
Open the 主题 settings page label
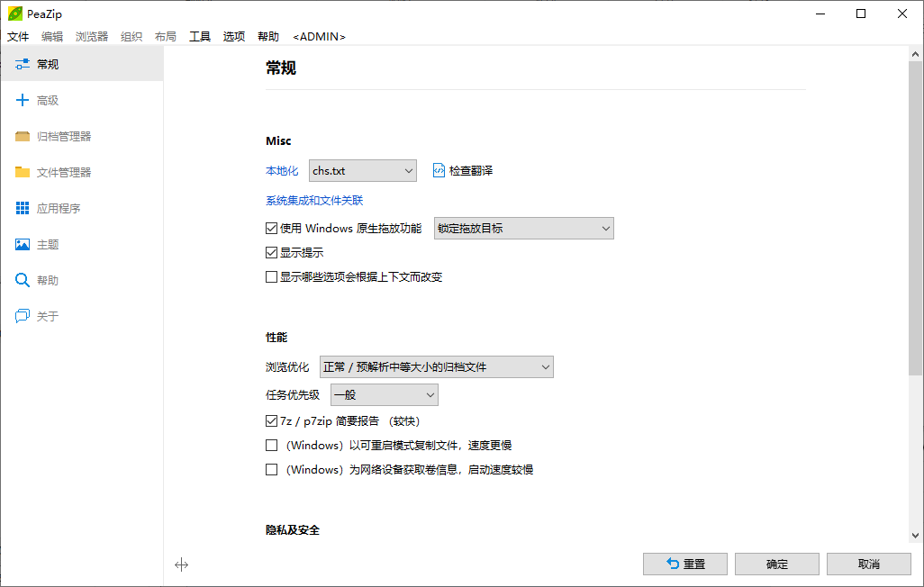click(x=48, y=244)
